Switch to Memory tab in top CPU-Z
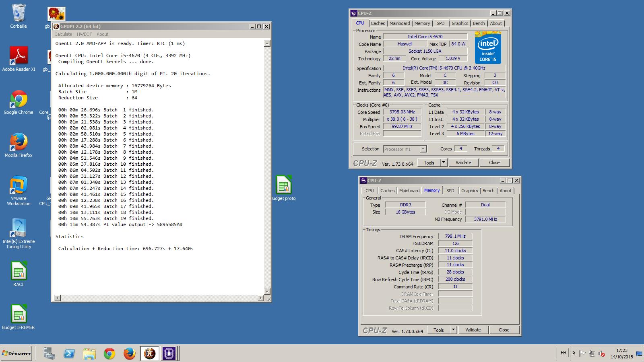Image resolution: width=644 pixels, height=362 pixels. 422,23
